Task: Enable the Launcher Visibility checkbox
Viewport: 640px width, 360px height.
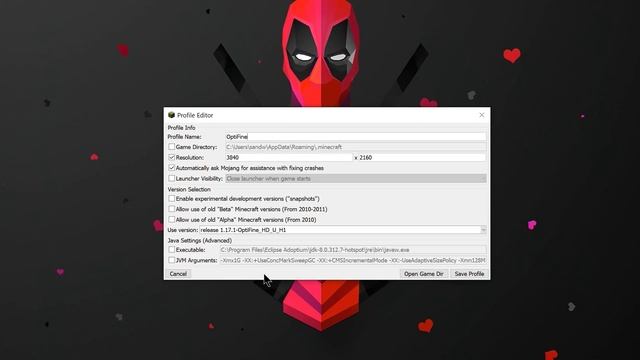Action: (171, 178)
